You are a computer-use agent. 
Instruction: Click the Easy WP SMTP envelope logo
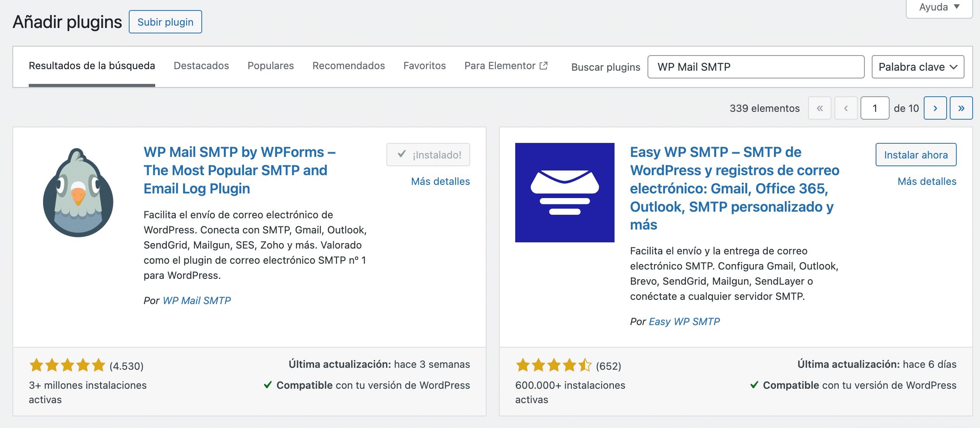(x=564, y=193)
